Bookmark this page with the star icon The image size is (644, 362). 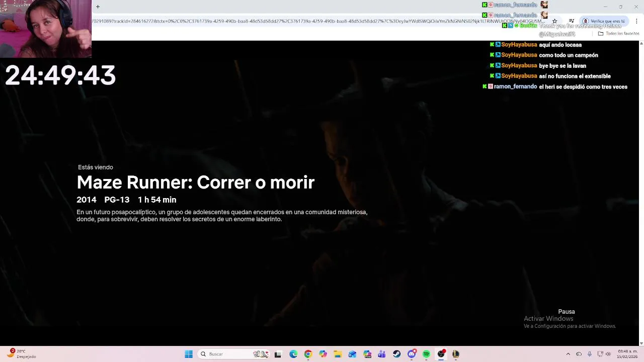[x=554, y=21]
